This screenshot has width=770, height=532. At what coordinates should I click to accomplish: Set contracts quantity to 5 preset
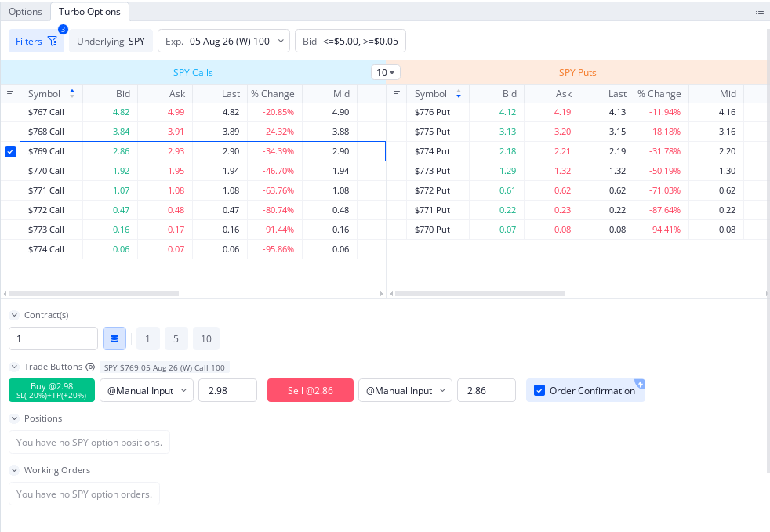coord(176,338)
